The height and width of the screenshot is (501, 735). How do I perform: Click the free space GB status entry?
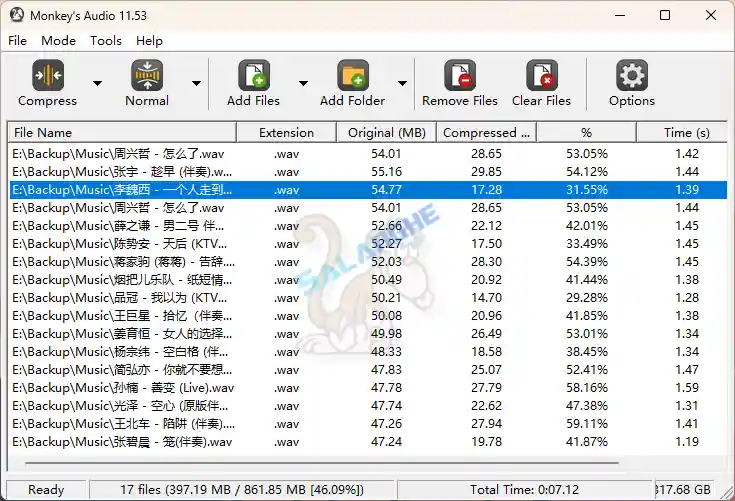683,490
